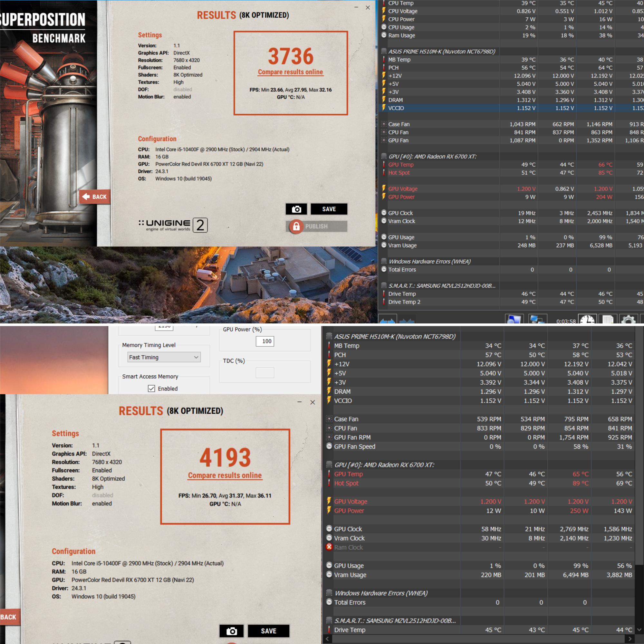The image size is (644, 644).
Task: Click HWiNFO expand columns arrows icon
Action: coord(387,320)
